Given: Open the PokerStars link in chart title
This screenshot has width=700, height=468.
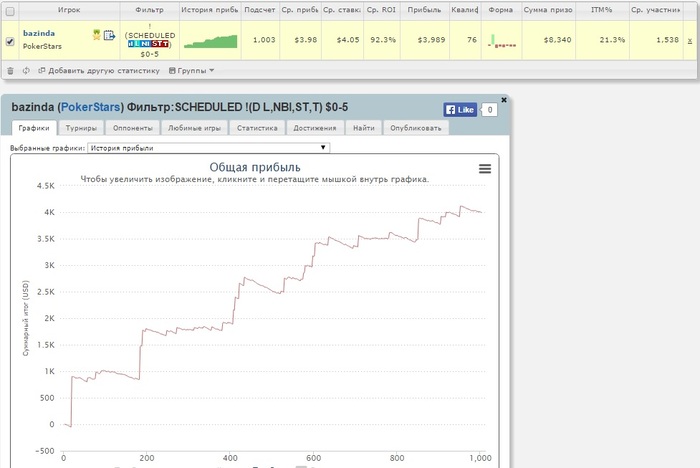Looking at the screenshot, I should pos(91,107).
